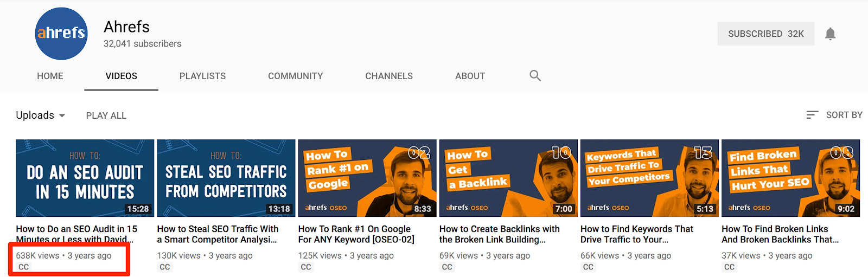The height and width of the screenshot is (277, 868).
Task: Click the Ahrefs channel name heading
Action: (126, 27)
